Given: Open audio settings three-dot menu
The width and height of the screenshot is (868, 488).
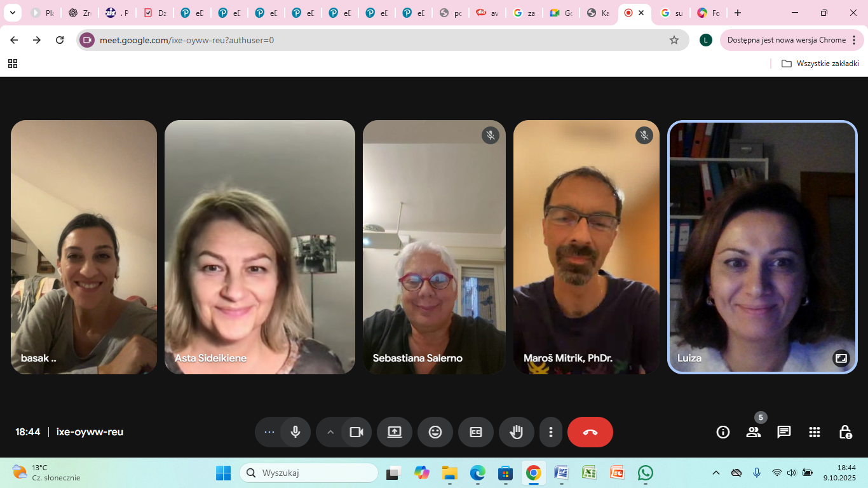Looking at the screenshot, I should (x=269, y=432).
